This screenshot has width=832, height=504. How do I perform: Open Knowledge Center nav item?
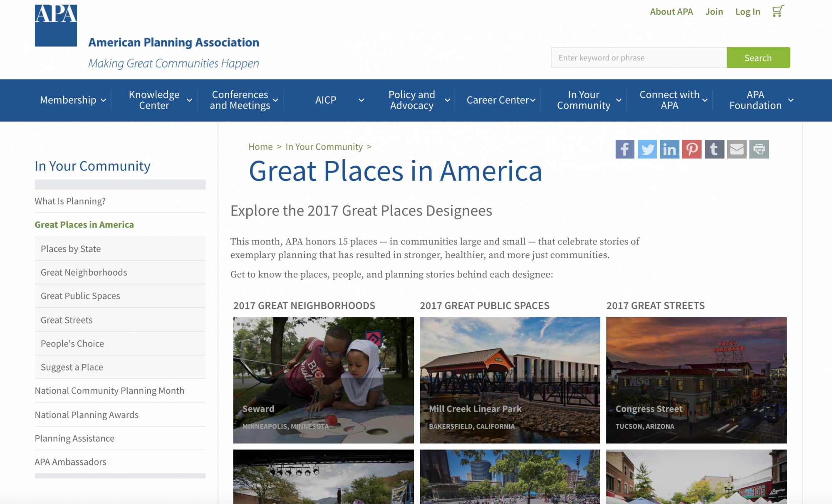[154, 100]
